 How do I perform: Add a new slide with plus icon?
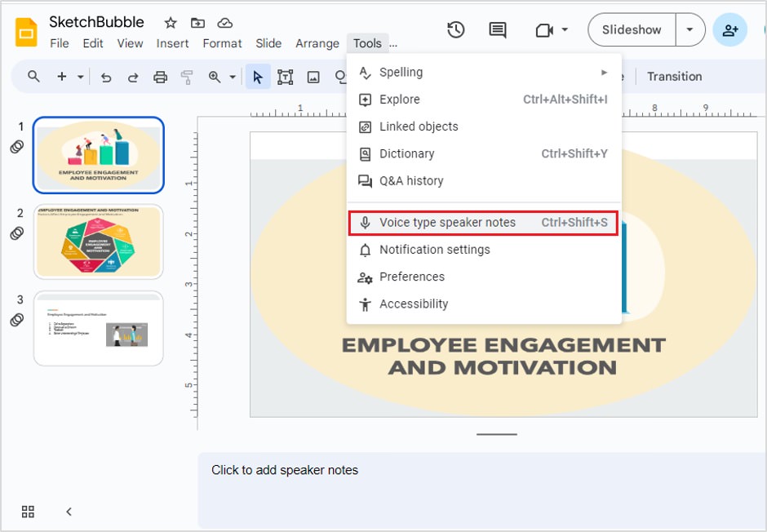click(x=62, y=76)
